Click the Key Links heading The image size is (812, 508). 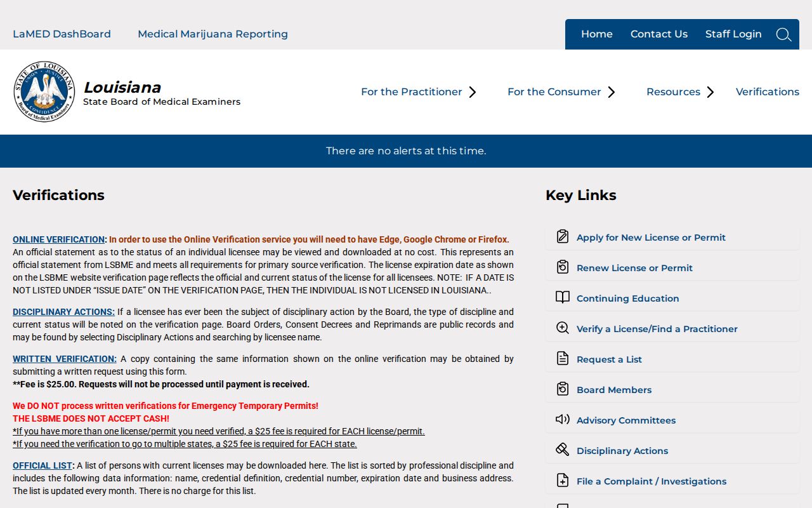point(581,196)
